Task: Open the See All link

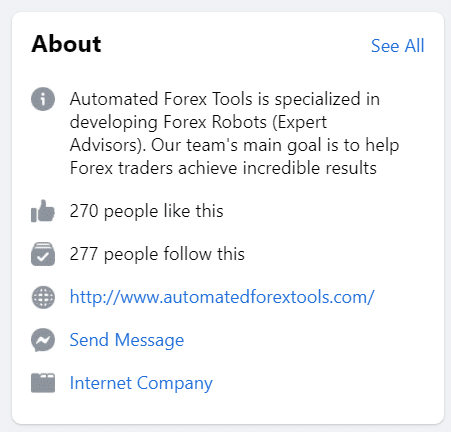Action: [398, 46]
